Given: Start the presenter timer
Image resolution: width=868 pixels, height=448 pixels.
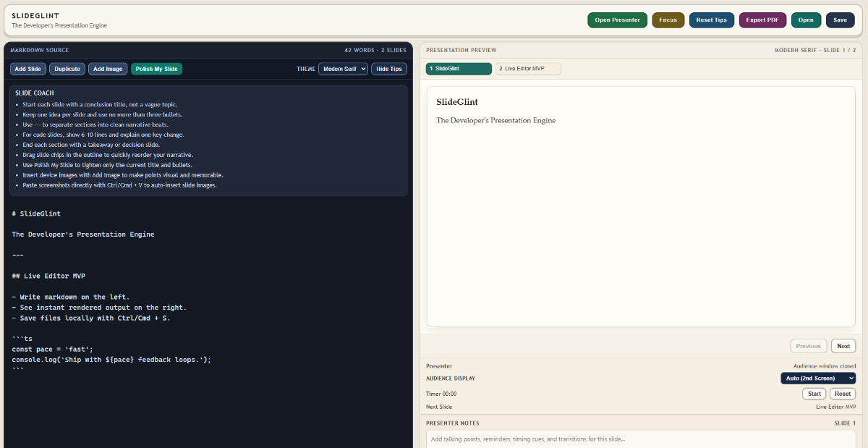Looking at the screenshot, I should click(x=814, y=394).
